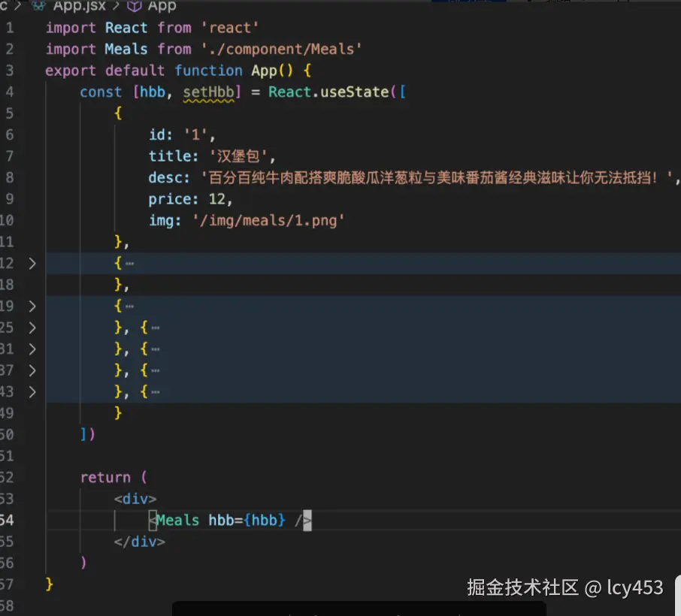Viewport: 681px width, 616px height.
Task: Expand folded block at line 31
Action: (32, 349)
